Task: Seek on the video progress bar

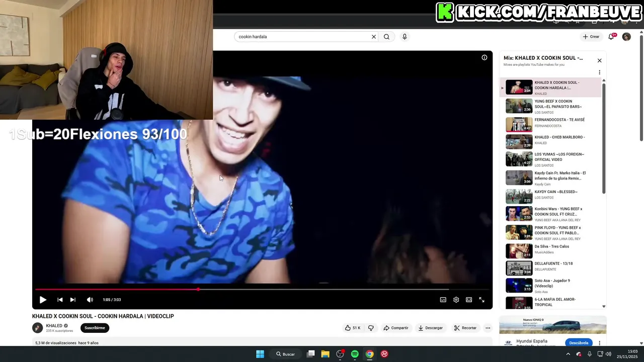Action: coord(262,289)
